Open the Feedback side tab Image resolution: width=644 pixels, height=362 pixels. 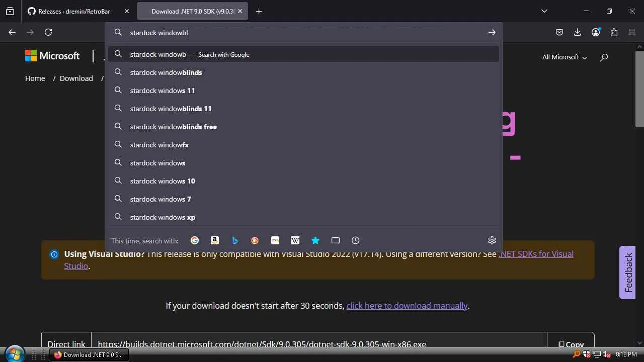[627, 273]
